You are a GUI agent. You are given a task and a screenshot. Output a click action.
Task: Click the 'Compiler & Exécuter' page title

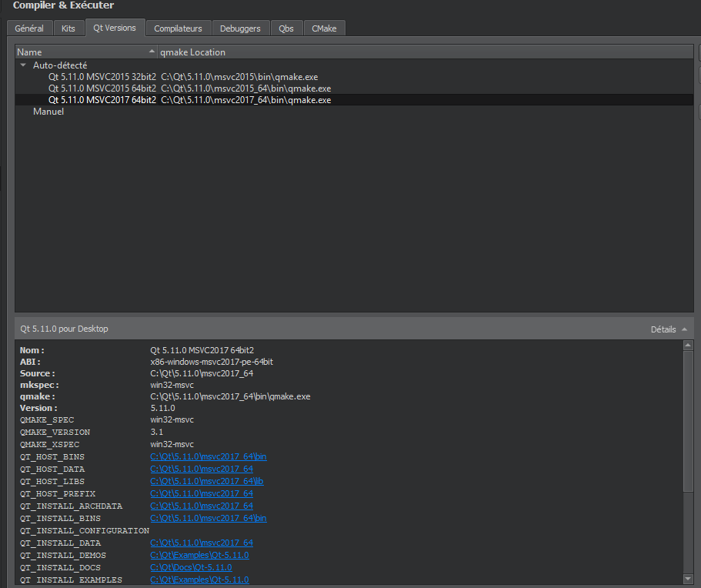tap(64, 5)
